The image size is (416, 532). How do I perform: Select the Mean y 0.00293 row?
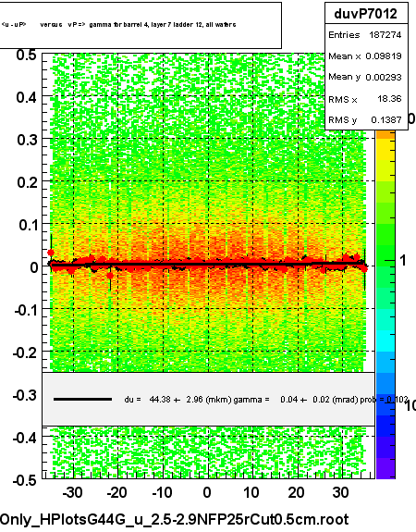click(x=365, y=77)
